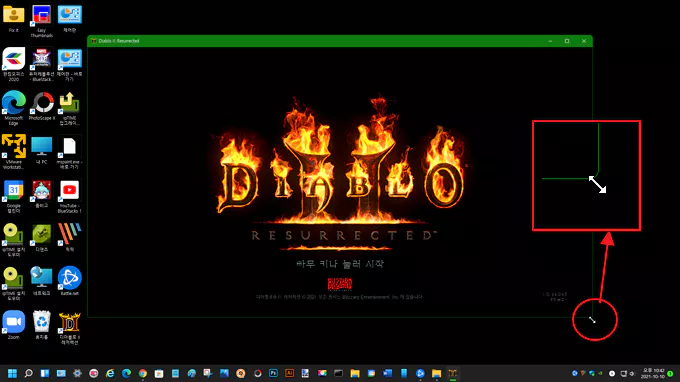
Task: Launch the Diablo II Resurrected desktop shortcut
Action: coord(69,328)
